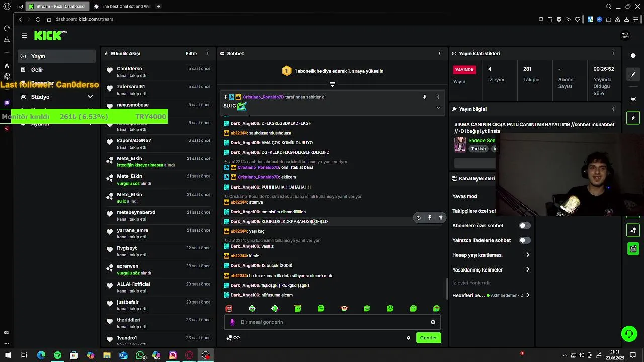Image resolution: width=644 pixels, height=362 pixels.
Task: Pin the highlighted chat message
Action: [x=430, y=218]
